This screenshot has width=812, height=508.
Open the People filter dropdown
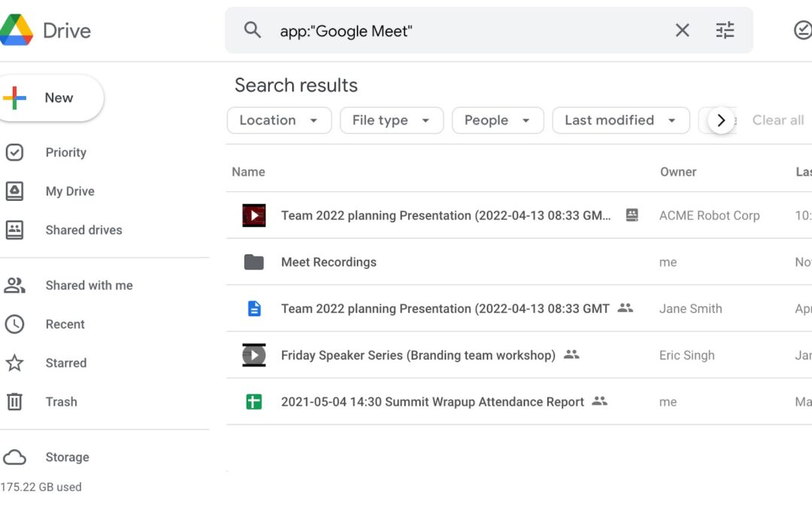pos(498,120)
